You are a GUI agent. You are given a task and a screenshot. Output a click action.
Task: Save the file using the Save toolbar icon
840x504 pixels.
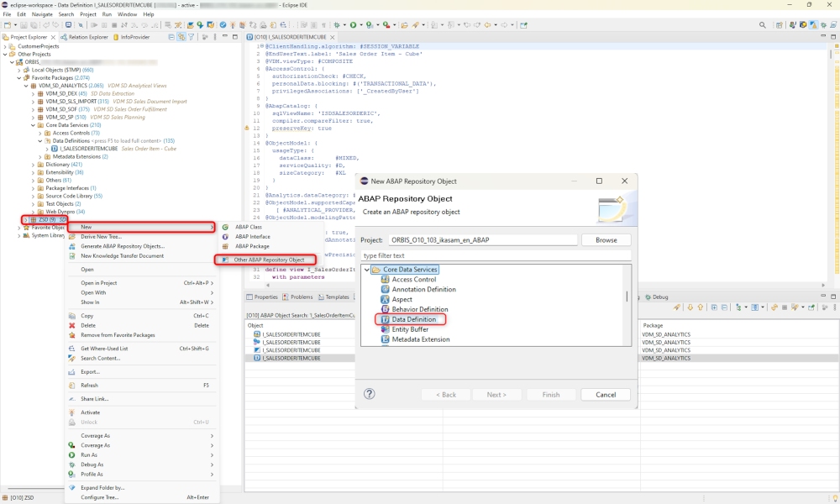pos(24,24)
